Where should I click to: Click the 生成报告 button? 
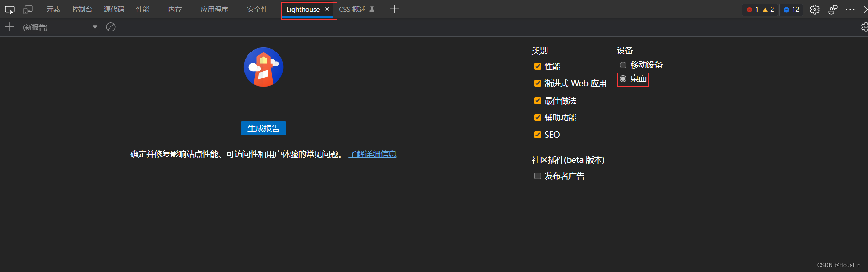(263, 128)
